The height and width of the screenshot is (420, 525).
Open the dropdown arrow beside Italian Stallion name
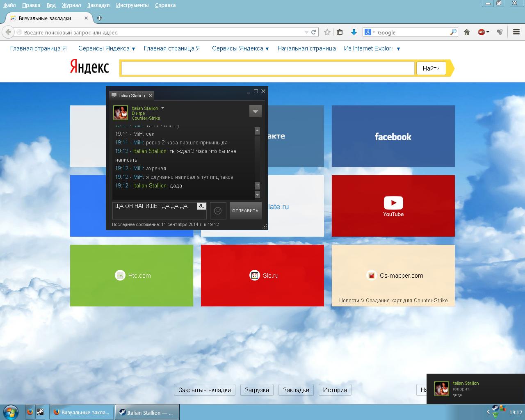point(162,108)
